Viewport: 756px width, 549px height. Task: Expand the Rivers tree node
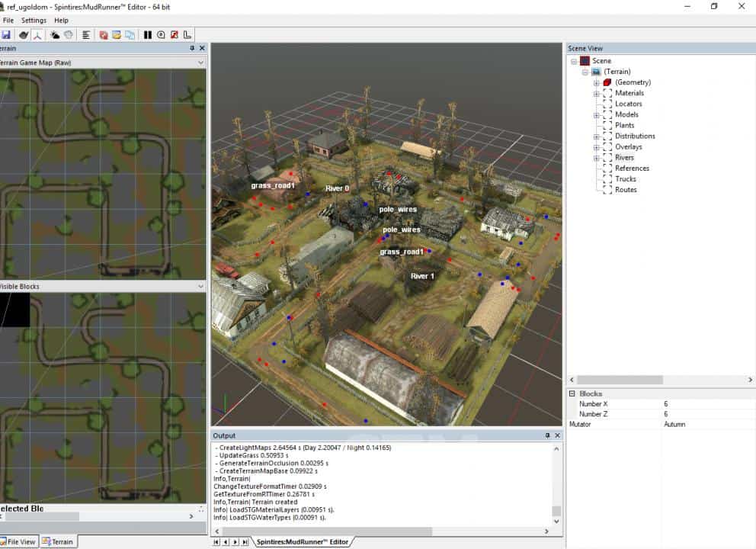coord(597,158)
